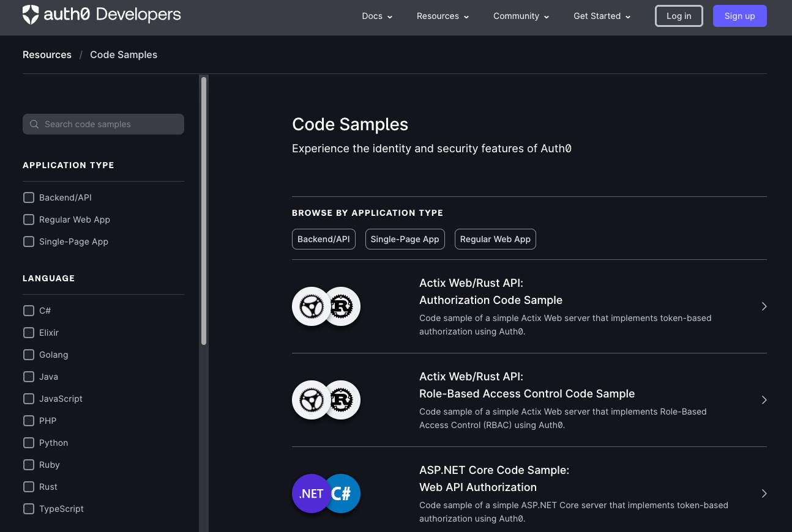Check the Golang language filter
792x532 pixels.
pos(29,355)
